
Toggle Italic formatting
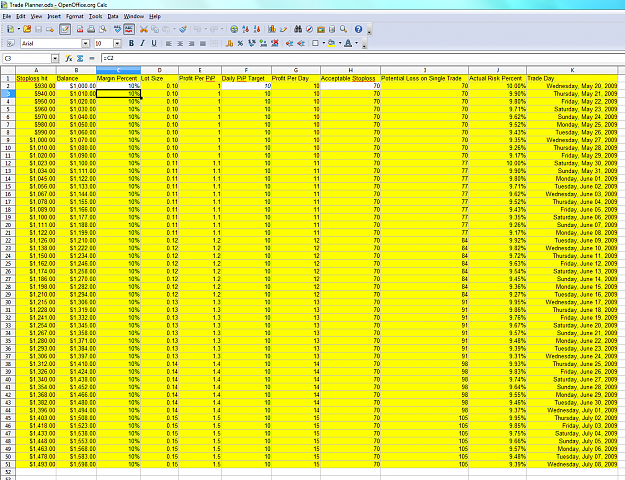point(142,43)
